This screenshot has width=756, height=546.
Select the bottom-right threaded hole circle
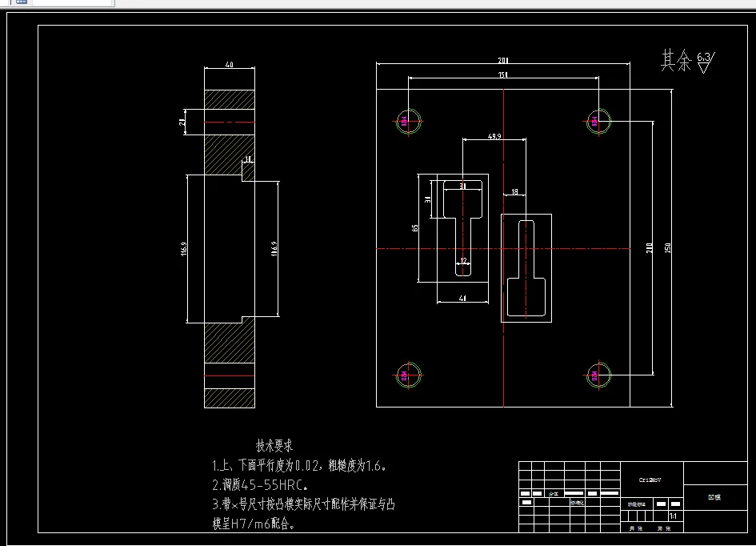598,375
